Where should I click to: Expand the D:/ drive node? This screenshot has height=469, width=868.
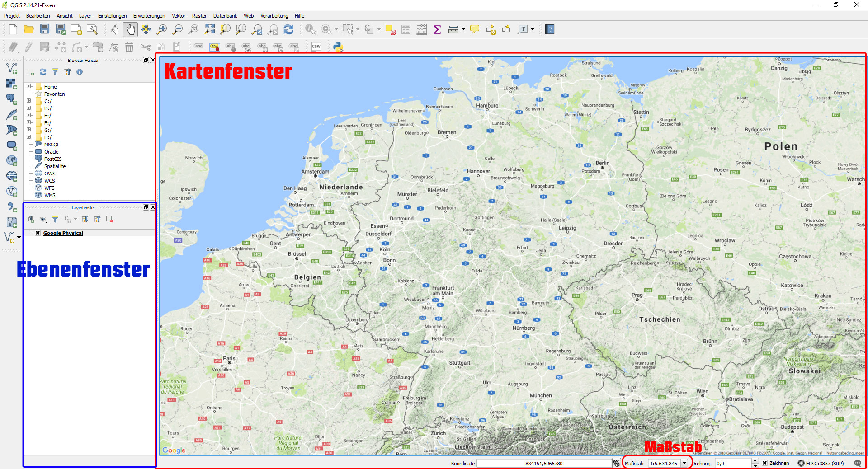click(28, 108)
